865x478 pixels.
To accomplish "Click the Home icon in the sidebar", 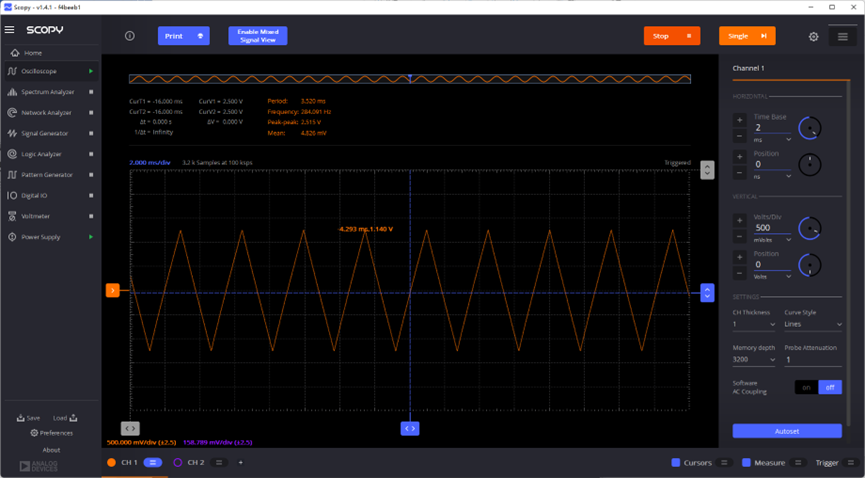I will click(x=15, y=53).
